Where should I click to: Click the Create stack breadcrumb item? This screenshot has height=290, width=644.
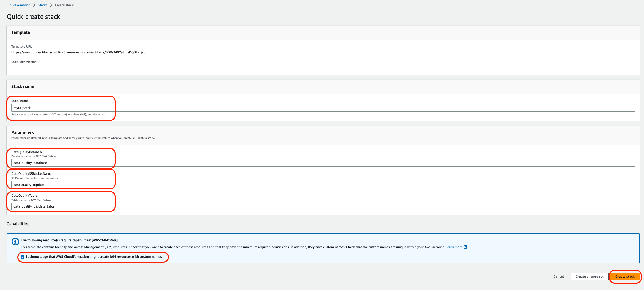click(64, 5)
